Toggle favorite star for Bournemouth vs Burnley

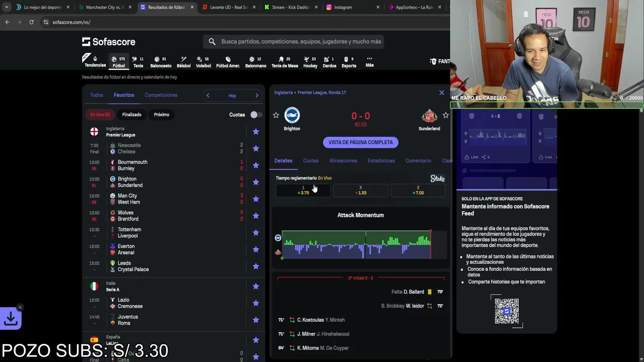tap(256, 165)
